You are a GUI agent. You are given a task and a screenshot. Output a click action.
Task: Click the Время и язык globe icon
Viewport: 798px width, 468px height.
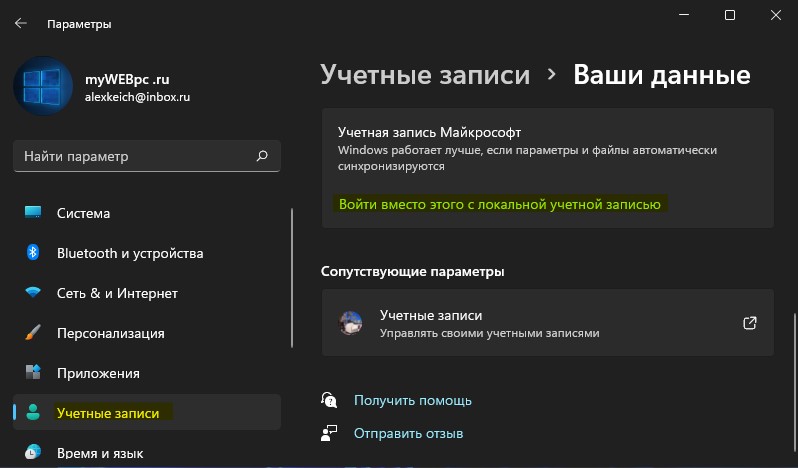coord(33,452)
